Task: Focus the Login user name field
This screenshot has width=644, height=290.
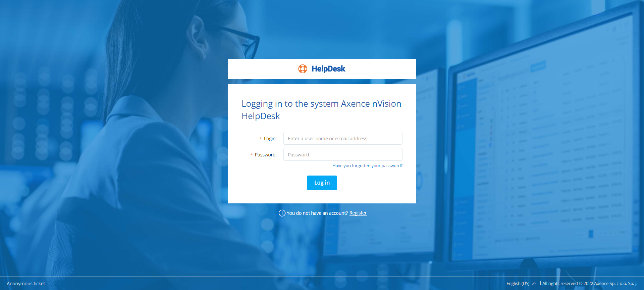Action: 342,138
